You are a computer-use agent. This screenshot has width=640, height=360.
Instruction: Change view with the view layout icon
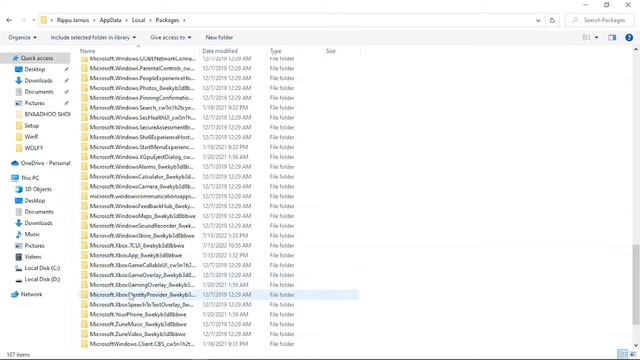586,38
